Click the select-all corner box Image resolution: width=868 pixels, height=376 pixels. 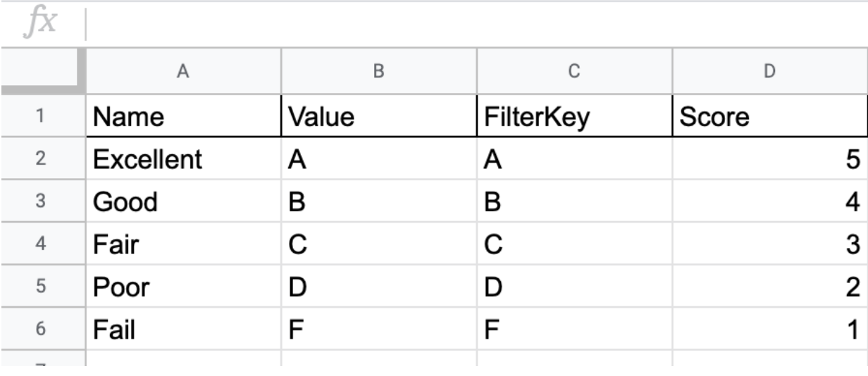coord(42,70)
